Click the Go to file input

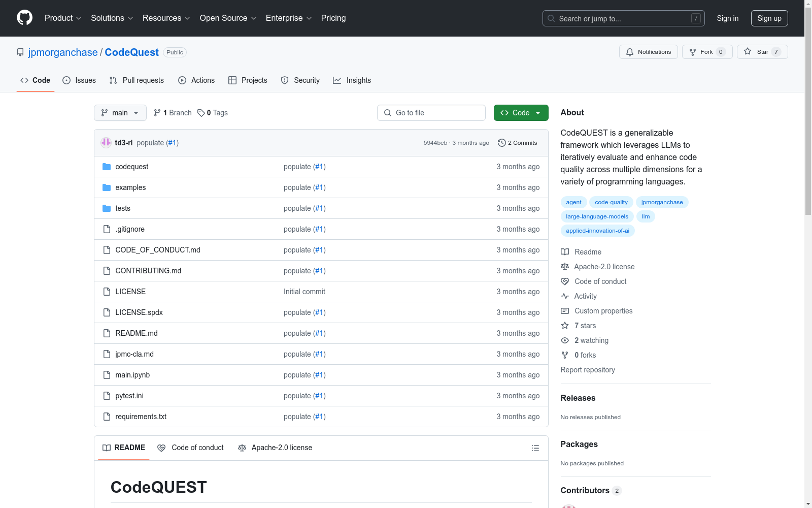(x=431, y=113)
